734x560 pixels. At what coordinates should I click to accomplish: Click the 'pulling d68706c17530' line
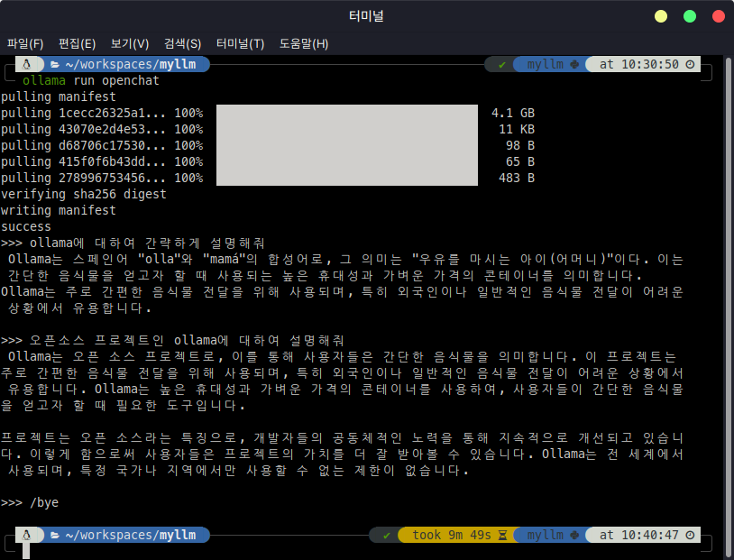point(102,145)
